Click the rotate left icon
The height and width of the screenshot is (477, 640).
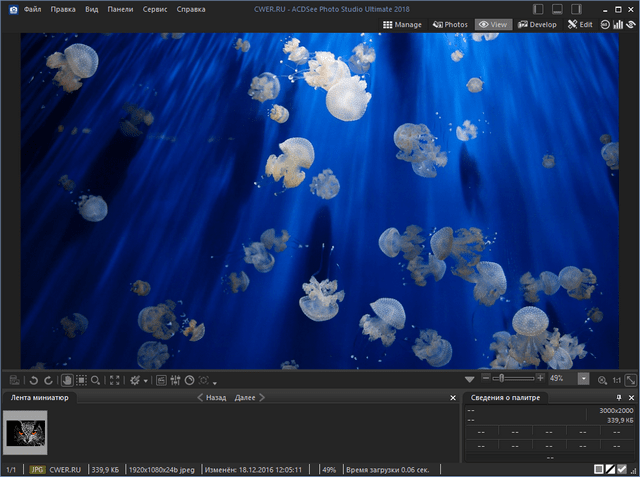click(x=33, y=380)
